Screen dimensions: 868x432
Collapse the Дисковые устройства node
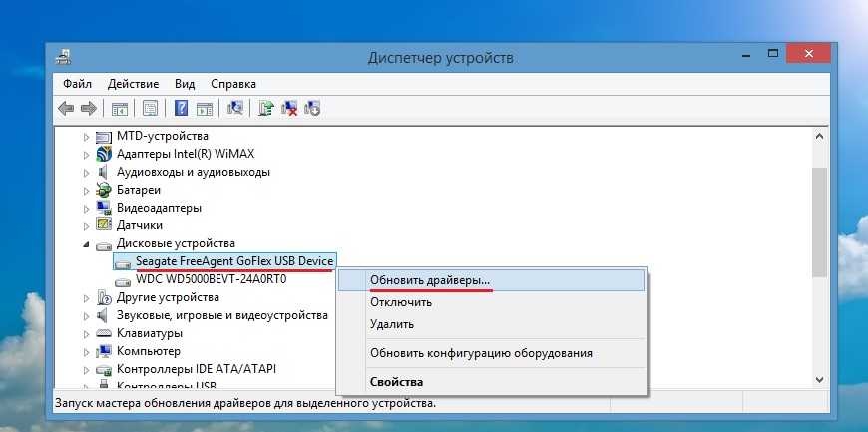pyautogui.click(x=86, y=244)
